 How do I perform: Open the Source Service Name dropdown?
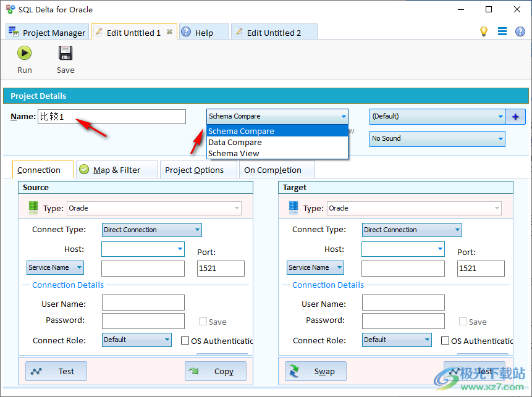[x=56, y=267]
